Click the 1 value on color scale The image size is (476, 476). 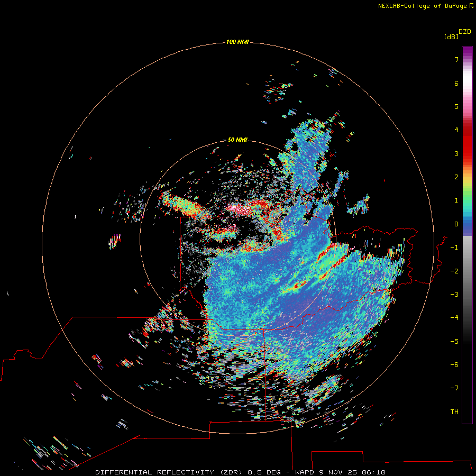pyautogui.click(x=456, y=200)
